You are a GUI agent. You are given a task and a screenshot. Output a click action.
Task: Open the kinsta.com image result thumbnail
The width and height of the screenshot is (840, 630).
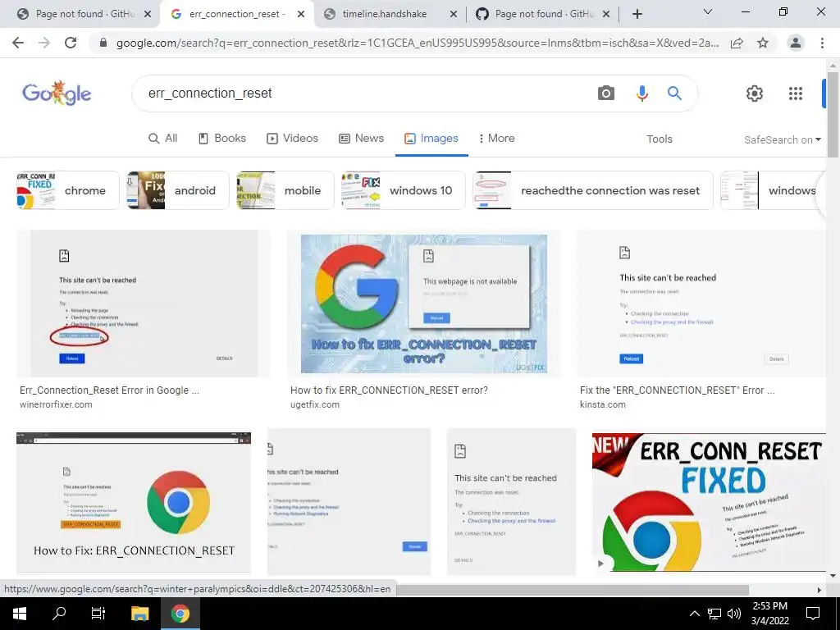tap(701, 304)
